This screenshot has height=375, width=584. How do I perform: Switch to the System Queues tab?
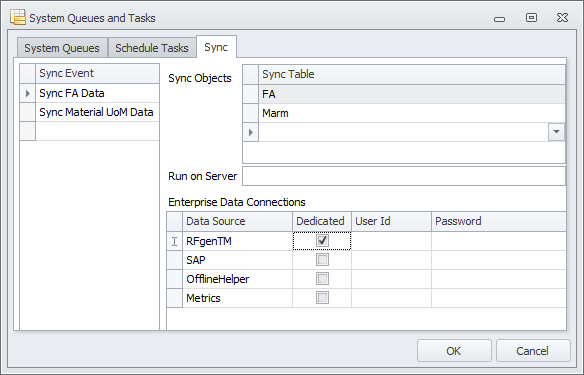tap(62, 48)
